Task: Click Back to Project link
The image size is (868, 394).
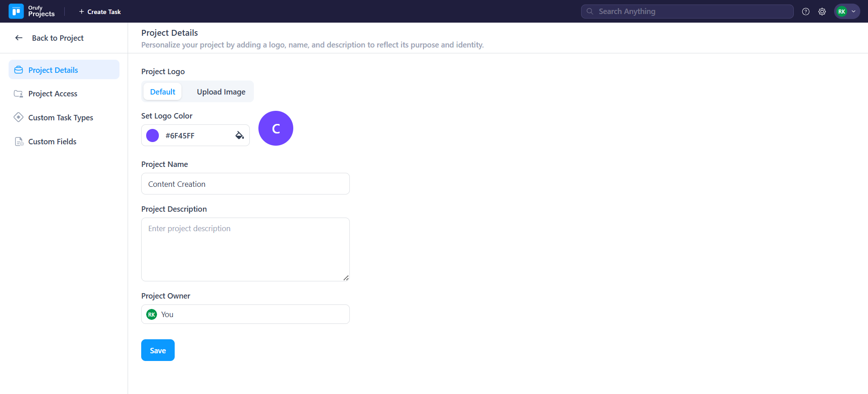Action: coord(57,38)
